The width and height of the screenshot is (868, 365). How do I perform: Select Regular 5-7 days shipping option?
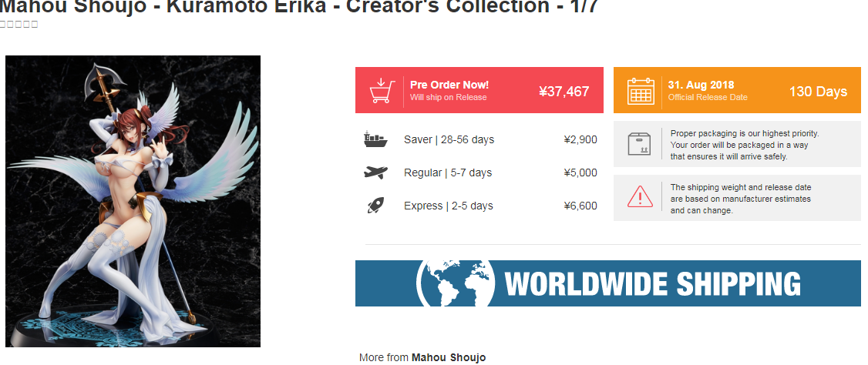click(480, 172)
